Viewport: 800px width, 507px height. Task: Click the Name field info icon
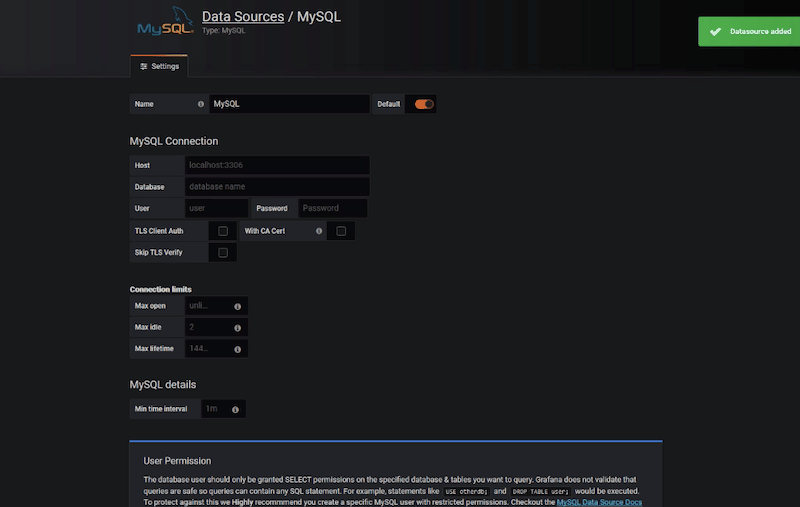click(x=201, y=104)
